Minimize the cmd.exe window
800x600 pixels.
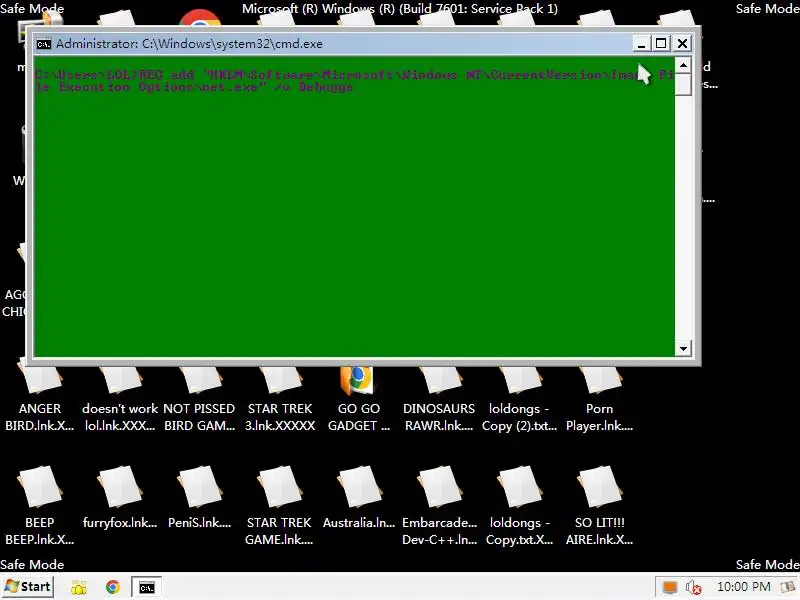pos(641,43)
